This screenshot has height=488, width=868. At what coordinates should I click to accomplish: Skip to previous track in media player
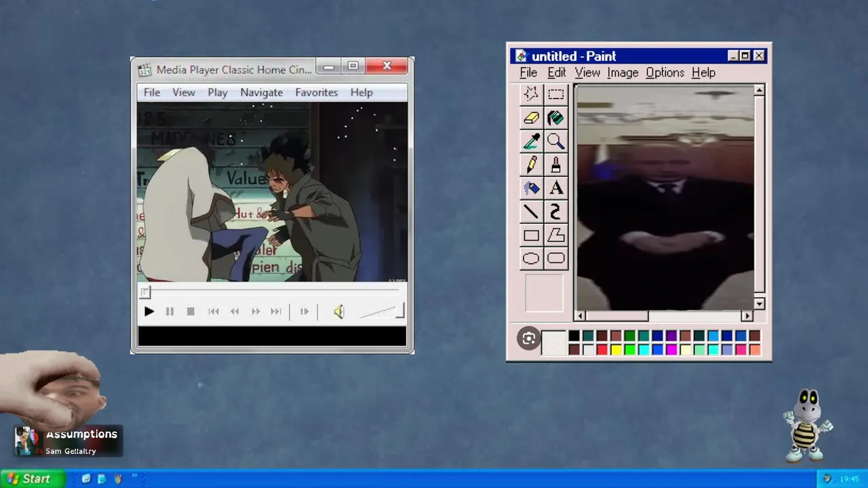tap(213, 312)
